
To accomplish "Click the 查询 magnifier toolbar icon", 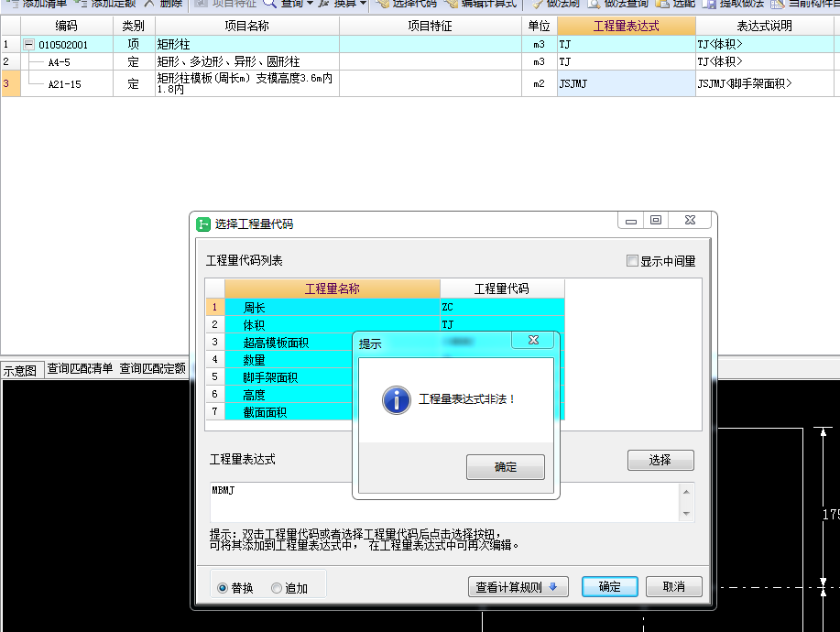I will coord(270,4).
